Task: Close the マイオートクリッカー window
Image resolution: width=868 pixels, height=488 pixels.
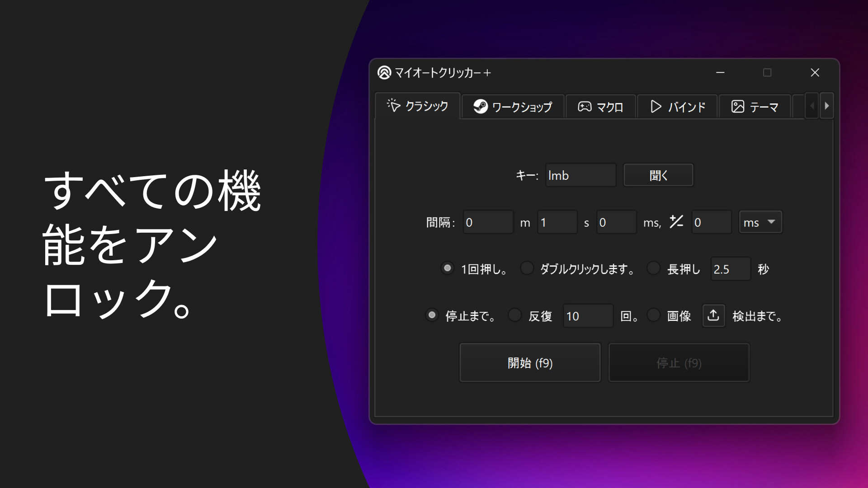Action: click(x=815, y=72)
